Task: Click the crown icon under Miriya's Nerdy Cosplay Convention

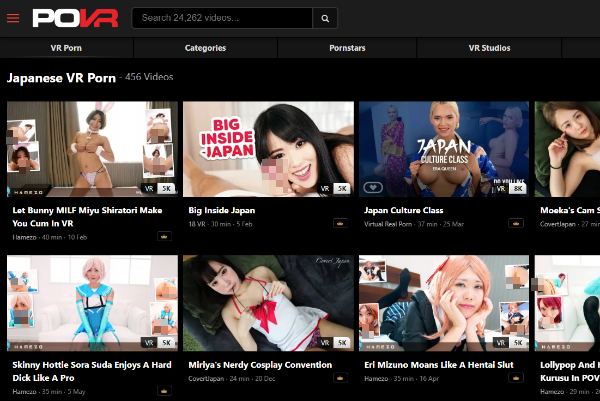Action: (339, 379)
